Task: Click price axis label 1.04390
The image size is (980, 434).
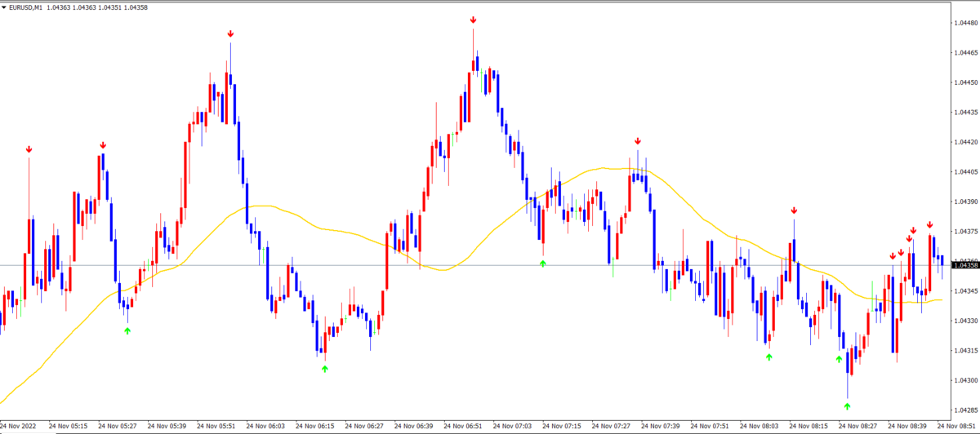Action: (964, 201)
